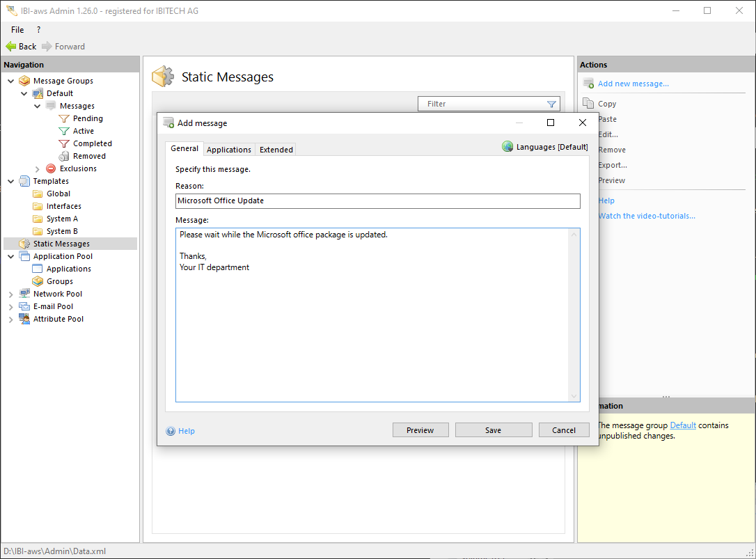Open the File menu
The height and width of the screenshot is (559, 756).
(x=17, y=30)
